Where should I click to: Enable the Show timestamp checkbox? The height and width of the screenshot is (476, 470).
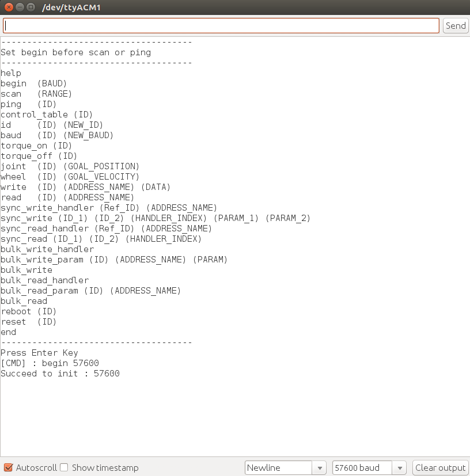[65, 467]
